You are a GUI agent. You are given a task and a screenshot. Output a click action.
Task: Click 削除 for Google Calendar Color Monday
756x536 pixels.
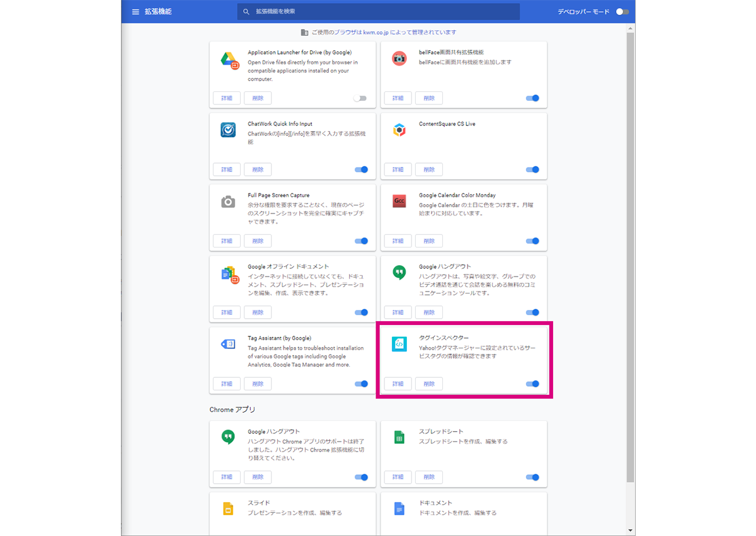[429, 241]
